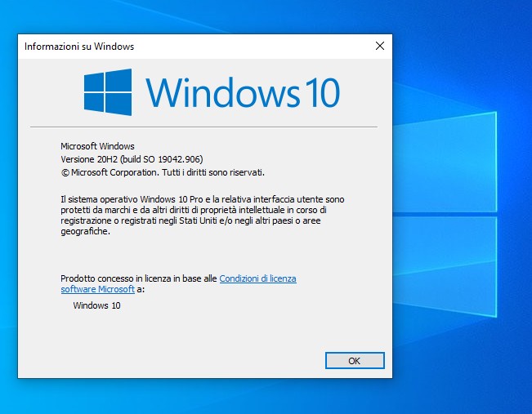Click the Microsoft Corporation copyright line
Viewport: 532px width, 414px height.
click(163, 172)
